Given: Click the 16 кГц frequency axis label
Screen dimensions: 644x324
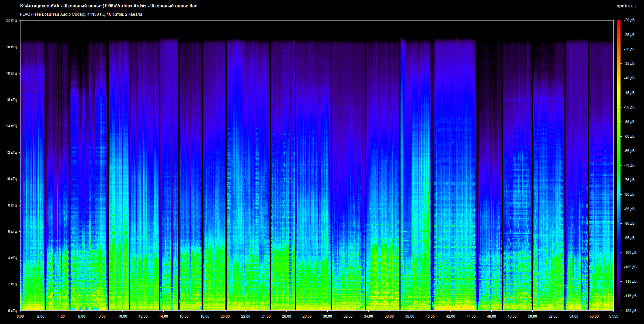Looking at the screenshot, I should [x=11, y=100].
